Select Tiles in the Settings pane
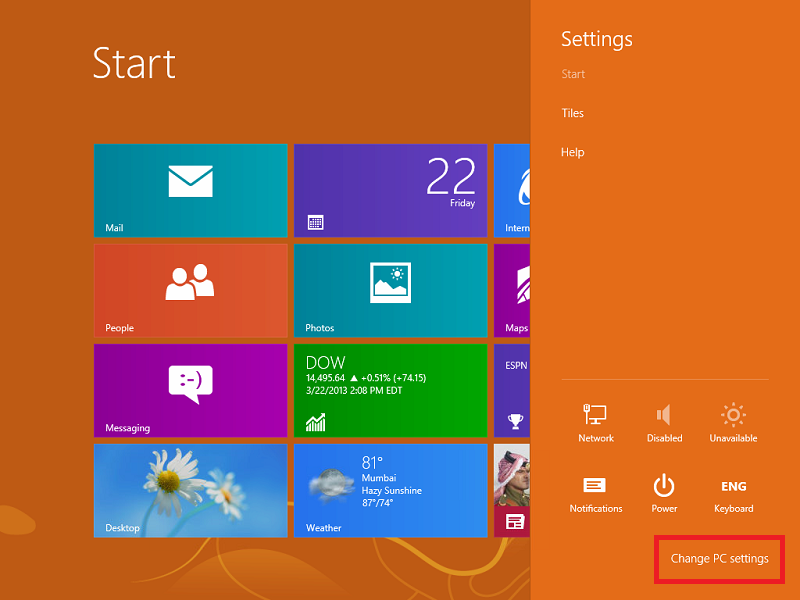The image size is (800, 600). pos(573,113)
